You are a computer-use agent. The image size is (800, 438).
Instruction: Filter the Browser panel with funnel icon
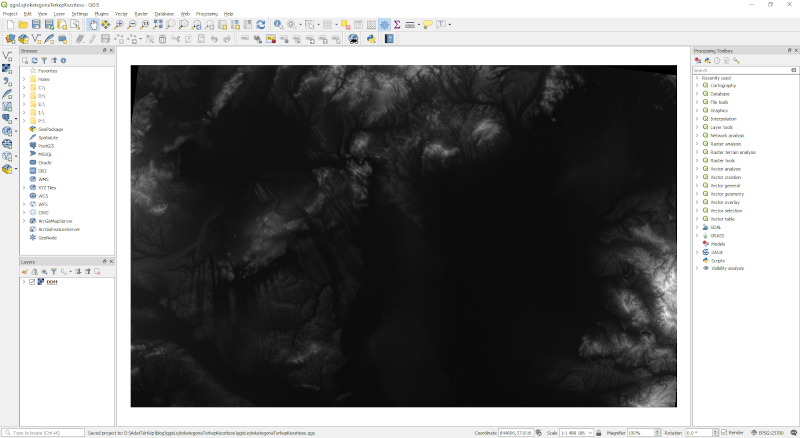(x=44, y=61)
